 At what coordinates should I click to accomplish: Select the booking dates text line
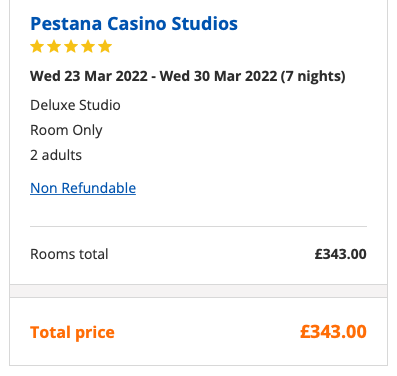[x=188, y=76]
